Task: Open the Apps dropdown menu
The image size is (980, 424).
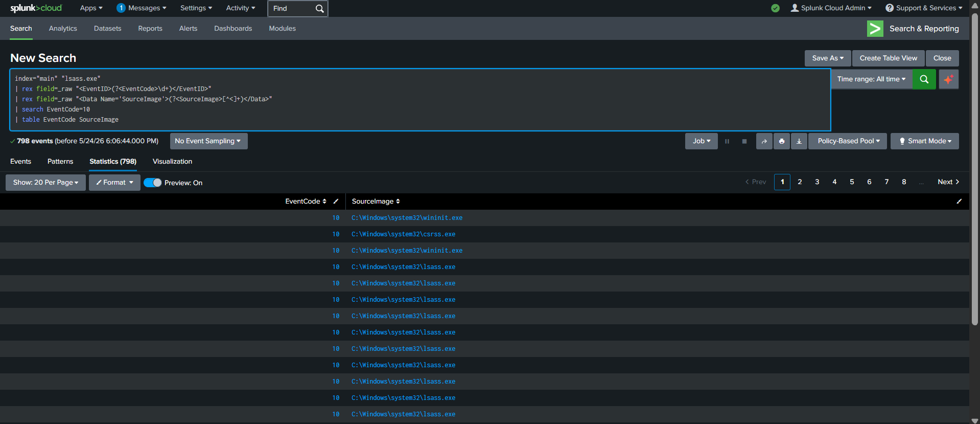Action: 91,8
